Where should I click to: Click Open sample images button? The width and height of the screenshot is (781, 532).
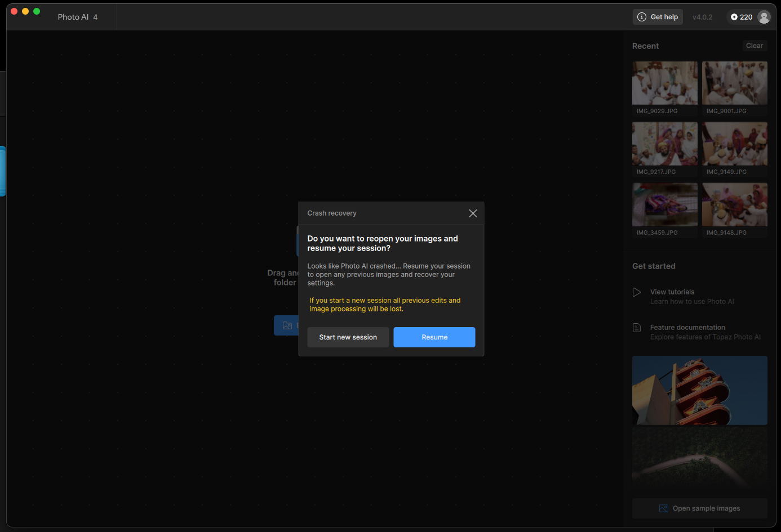click(x=700, y=508)
